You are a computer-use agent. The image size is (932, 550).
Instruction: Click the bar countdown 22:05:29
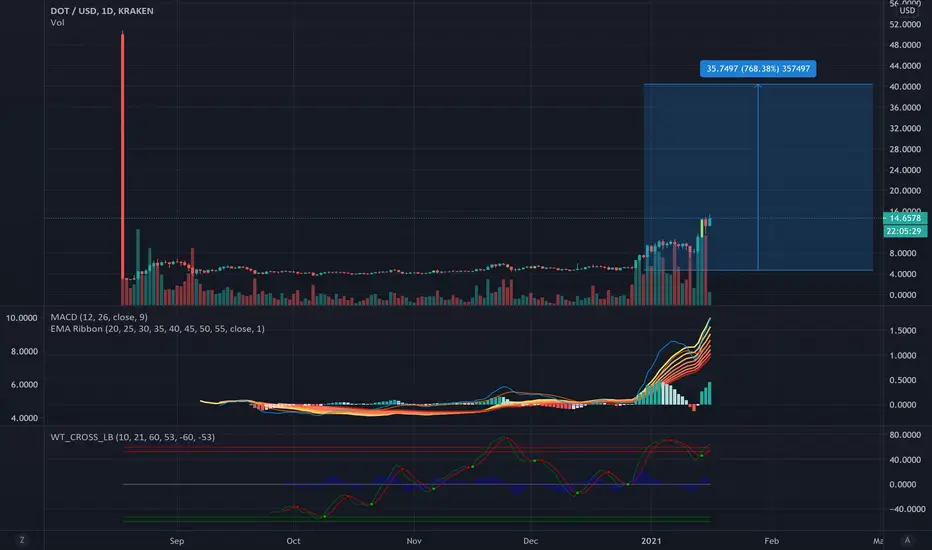905,231
